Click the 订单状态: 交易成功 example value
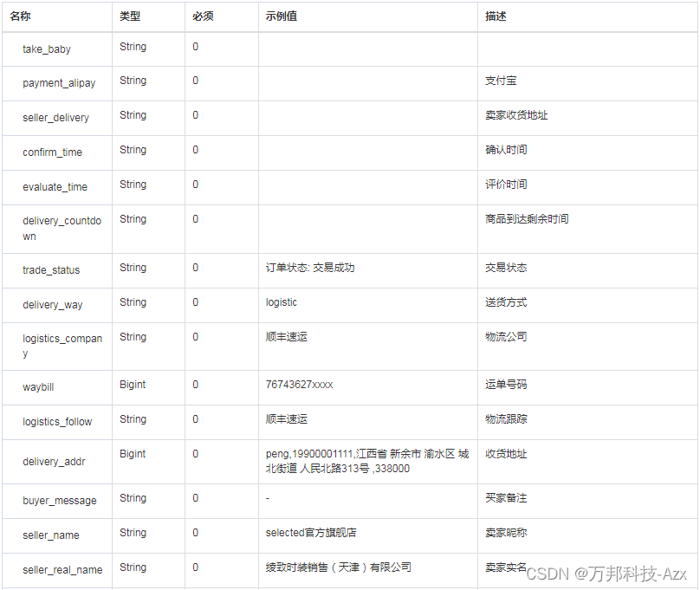Image resolution: width=700 pixels, height=590 pixels. tap(310, 268)
